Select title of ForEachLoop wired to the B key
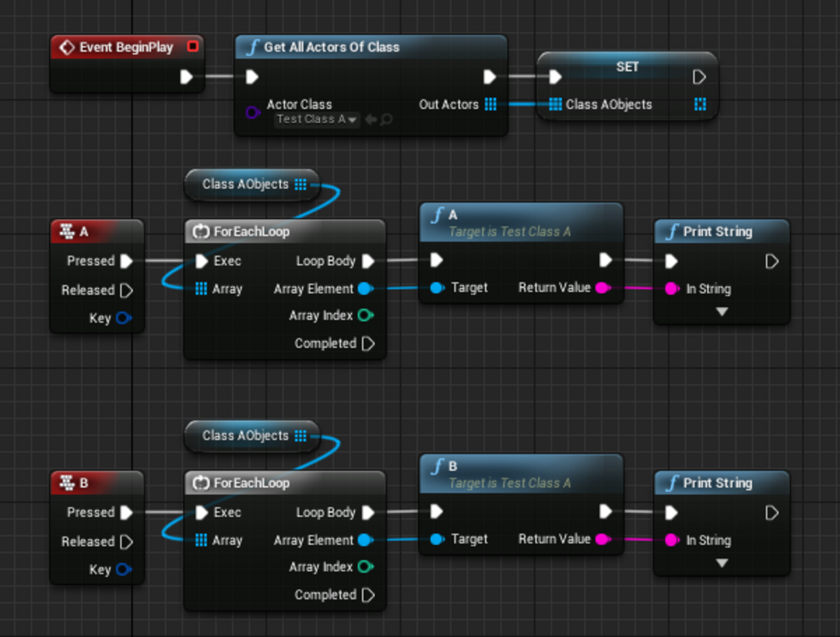Screen dimensions: 840x637 coord(251,483)
